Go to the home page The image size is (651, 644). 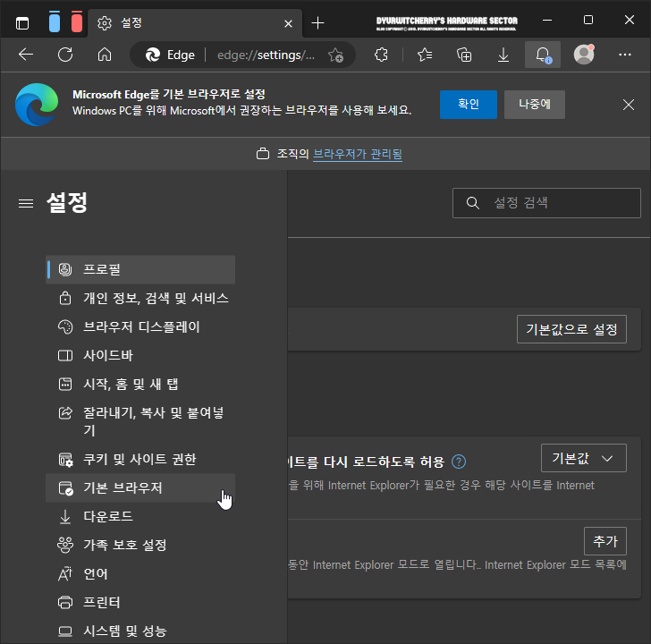105,55
